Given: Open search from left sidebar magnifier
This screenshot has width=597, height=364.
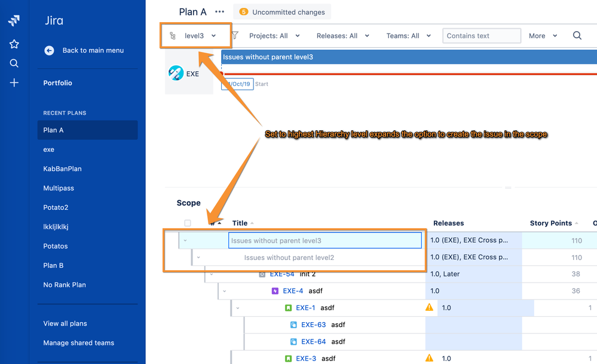Looking at the screenshot, I should pos(14,63).
